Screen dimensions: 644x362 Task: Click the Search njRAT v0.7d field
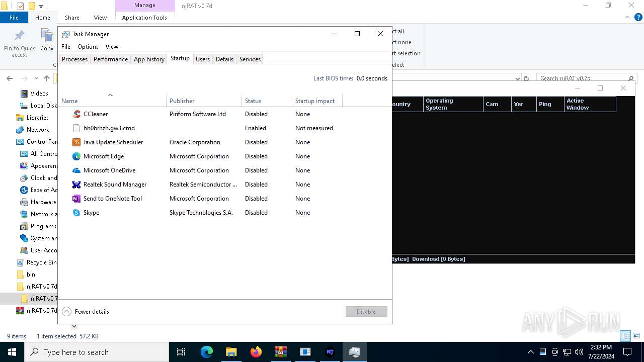click(586, 78)
